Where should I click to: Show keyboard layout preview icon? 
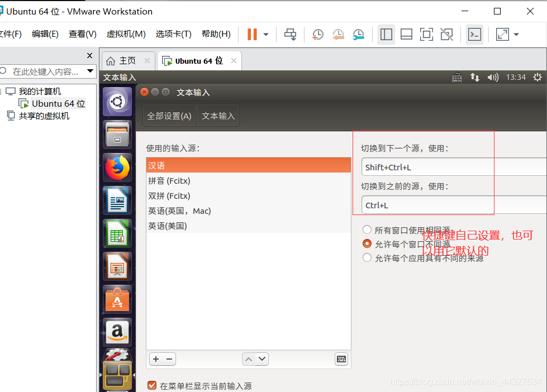click(x=341, y=359)
